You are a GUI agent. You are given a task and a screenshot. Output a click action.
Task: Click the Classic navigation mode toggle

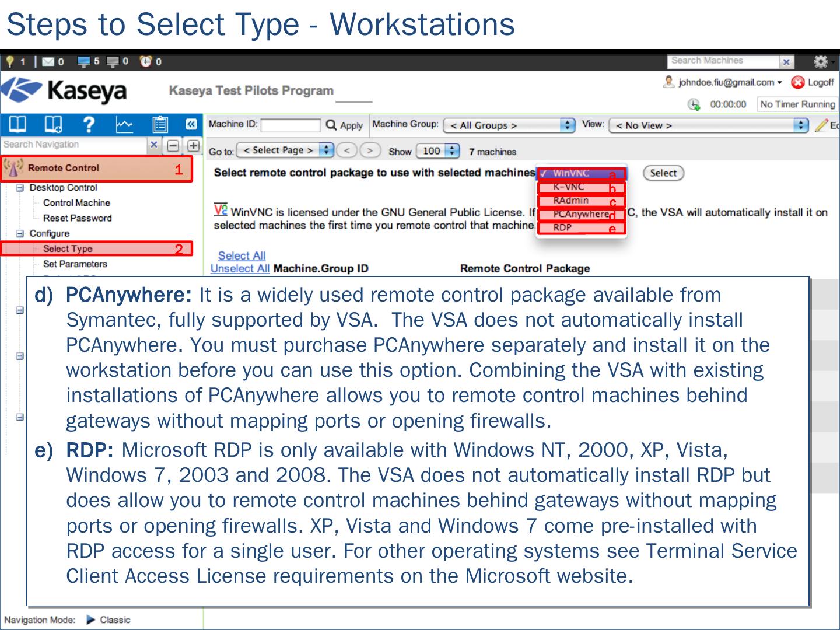pos(108,619)
